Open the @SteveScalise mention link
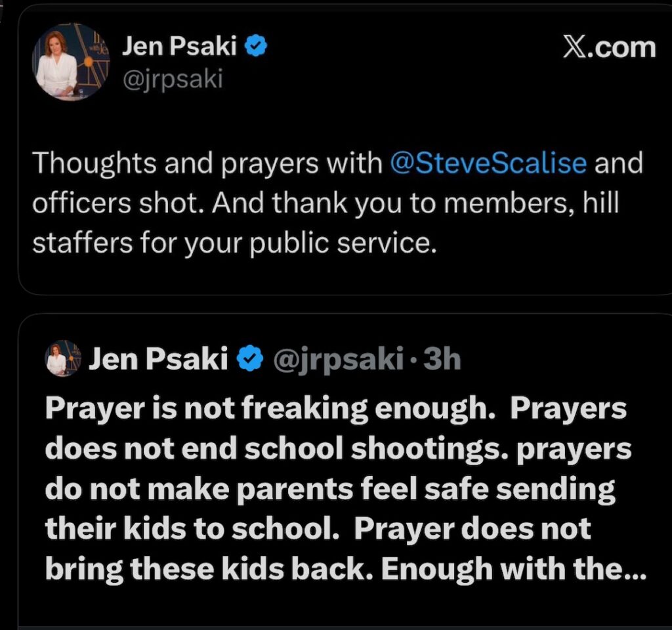Viewport: 672px width, 630px height. [488, 163]
